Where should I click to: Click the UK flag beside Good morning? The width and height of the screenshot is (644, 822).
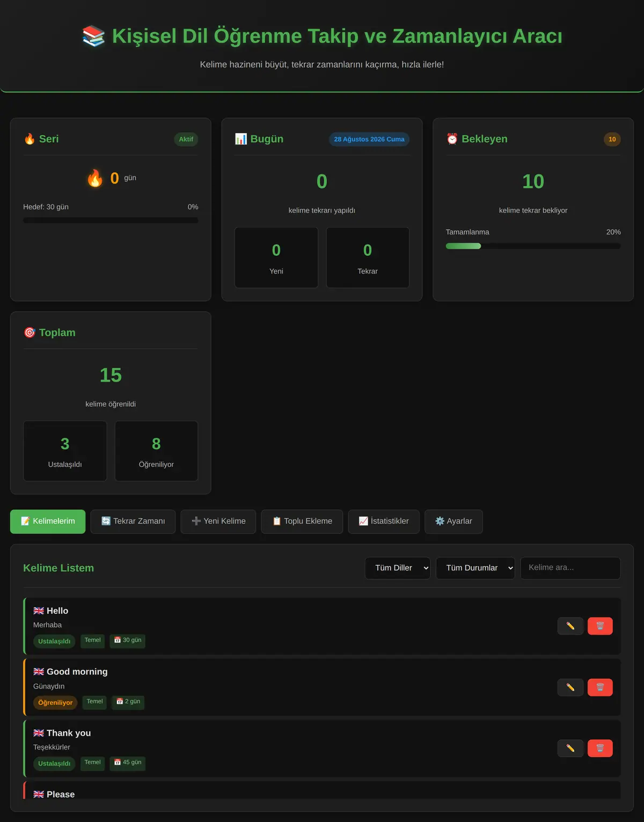[x=39, y=672]
